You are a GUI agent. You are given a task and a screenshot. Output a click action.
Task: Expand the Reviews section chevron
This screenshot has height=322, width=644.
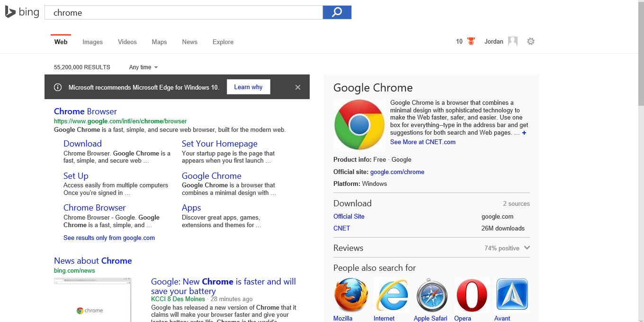click(527, 248)
